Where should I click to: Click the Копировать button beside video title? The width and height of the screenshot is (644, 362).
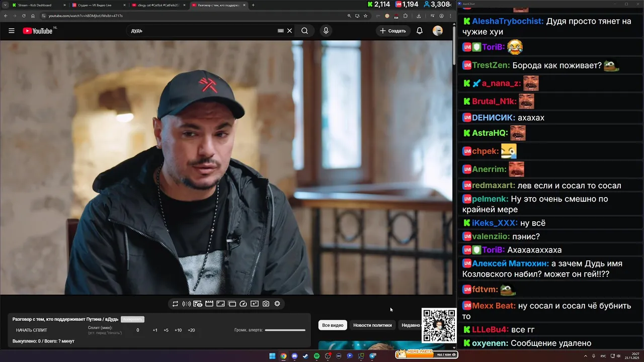click(132, 319)
